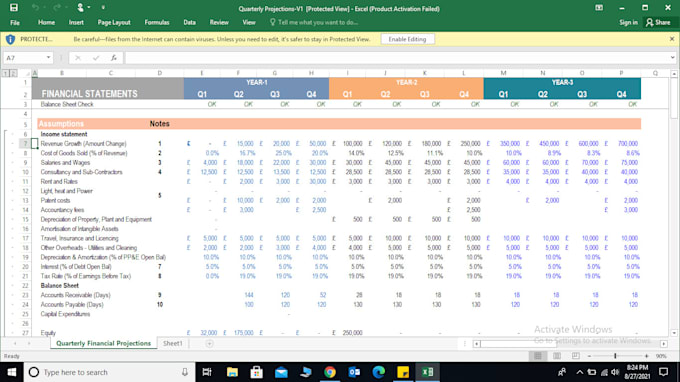Screen dimensions: 680x382
Task: Click the Tax Rate row label
Action: point(85,276)
